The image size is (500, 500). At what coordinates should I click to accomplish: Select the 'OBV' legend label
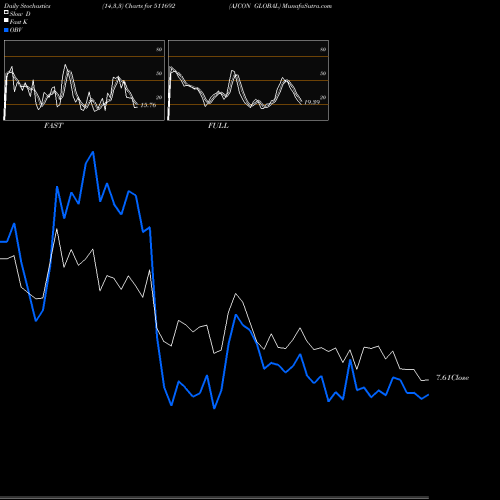[16, 30]
